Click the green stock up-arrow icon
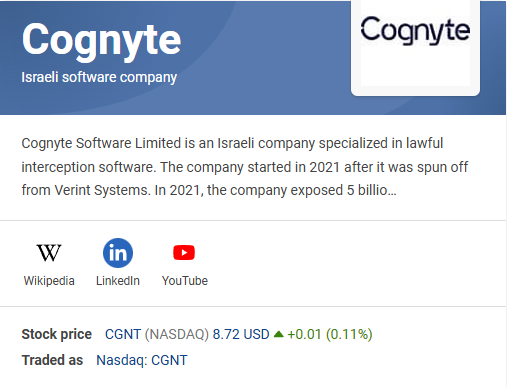This screenshot has width=508, height=387. (x=278, y=334)
